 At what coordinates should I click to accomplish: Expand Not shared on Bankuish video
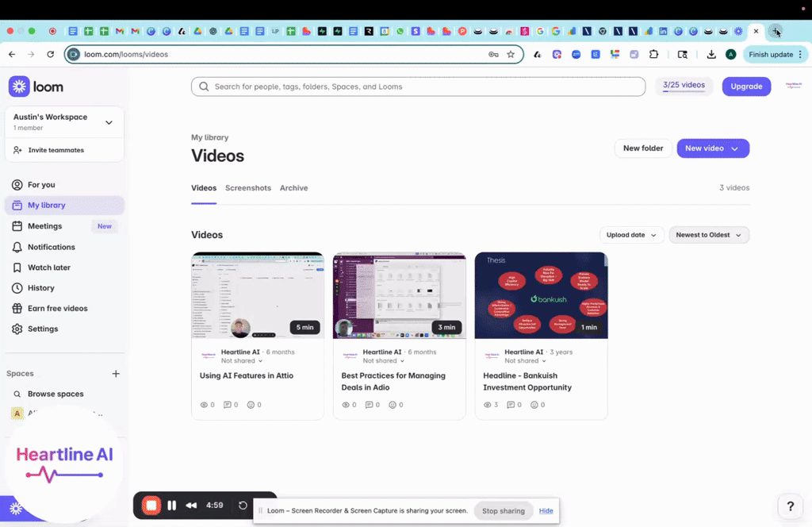[526, 360]
